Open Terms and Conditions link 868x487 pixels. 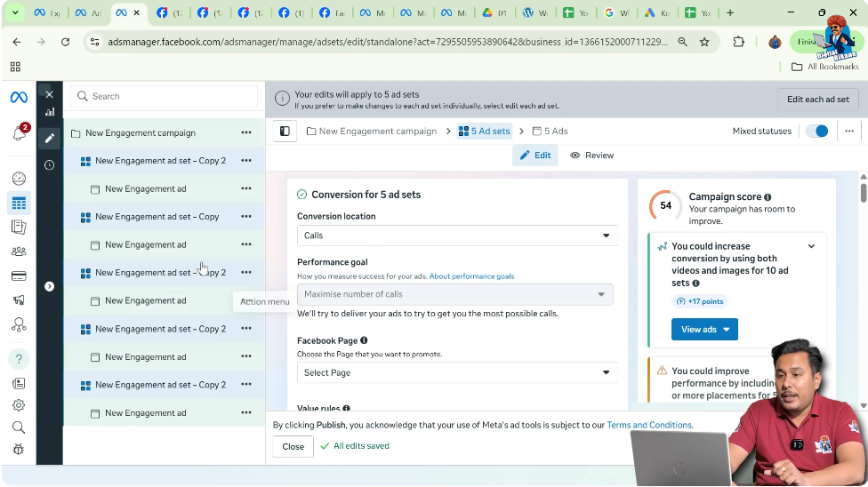pos(649,425)
